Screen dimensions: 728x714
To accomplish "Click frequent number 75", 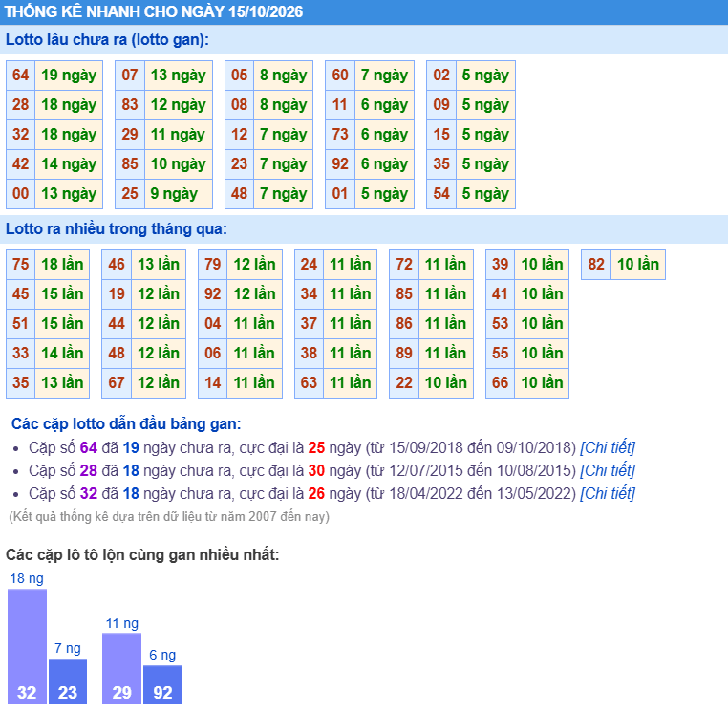I will point(20,265).
